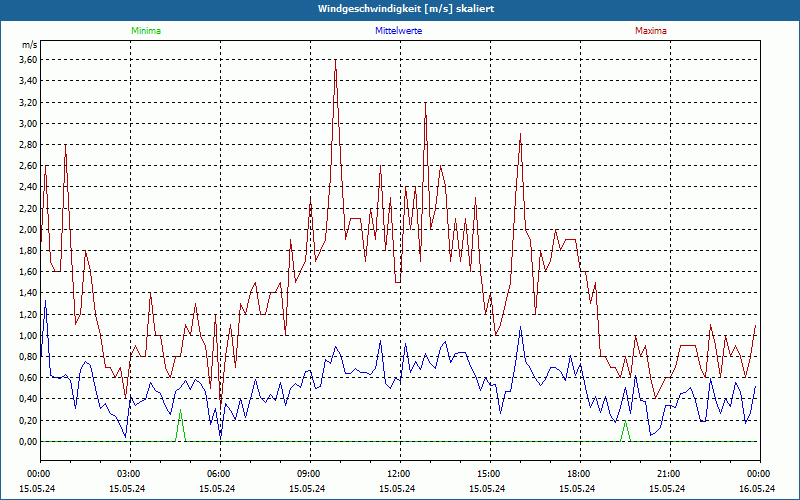This screenshot has width=800, height=500.
Task: Click the 2,40 y-axis value
Action: click(x=28, y=187)
